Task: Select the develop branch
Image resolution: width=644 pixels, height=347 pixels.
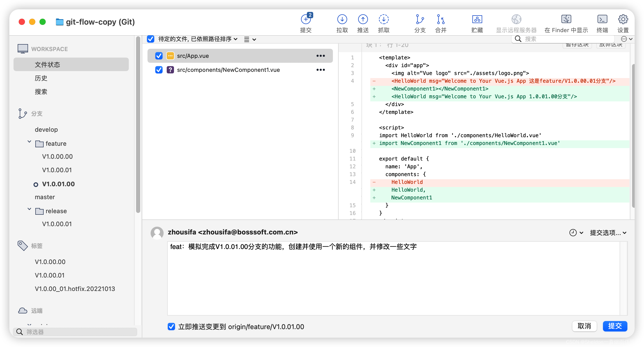Action: tap(46, 129)
